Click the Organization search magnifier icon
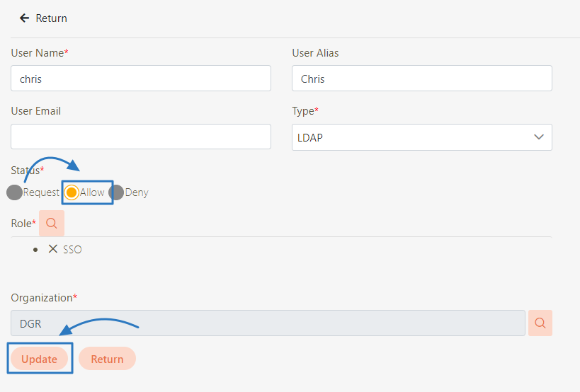The width and height of the screenshot is (580, 392). pyautogui.click(x=540, y=323)
